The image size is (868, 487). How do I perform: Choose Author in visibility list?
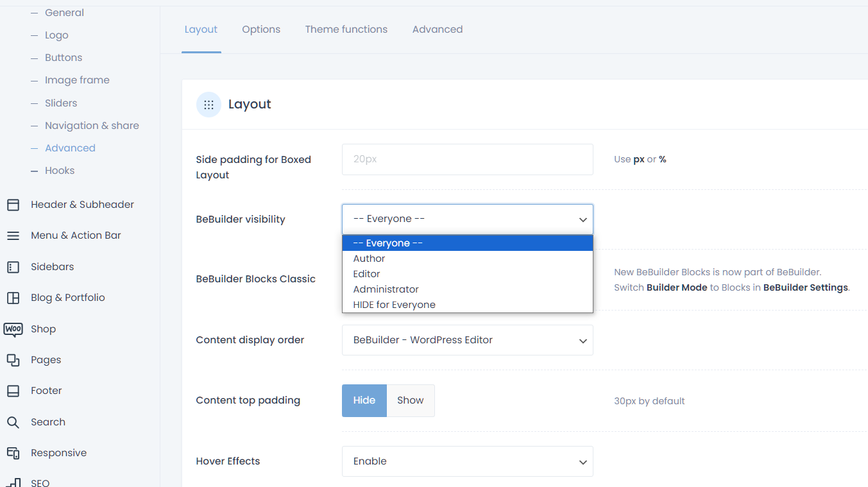(x=468, y=259)
